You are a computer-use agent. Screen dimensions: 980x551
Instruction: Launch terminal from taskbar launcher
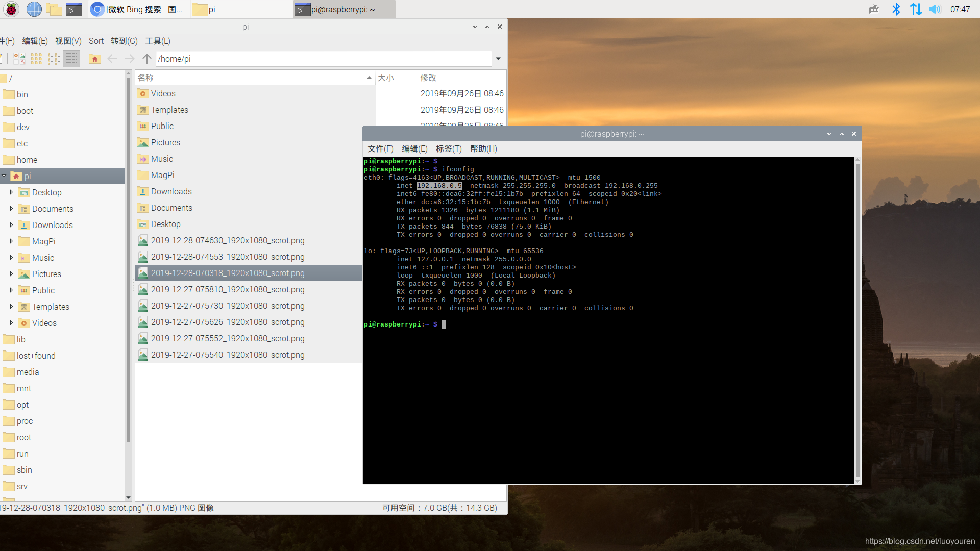[x=74, y=9]
